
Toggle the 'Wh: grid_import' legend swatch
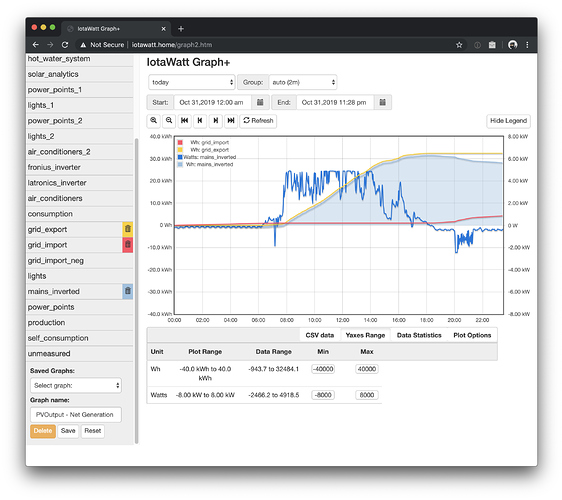180,142
